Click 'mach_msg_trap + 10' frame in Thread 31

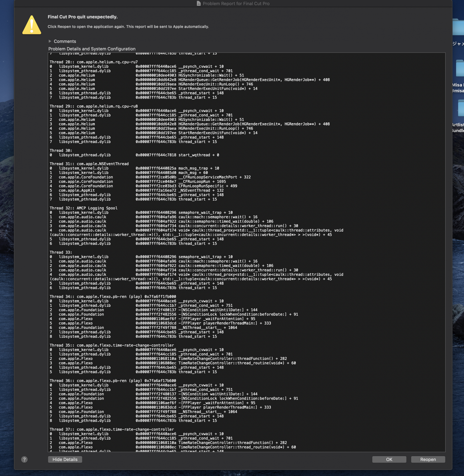pos(199,169)
